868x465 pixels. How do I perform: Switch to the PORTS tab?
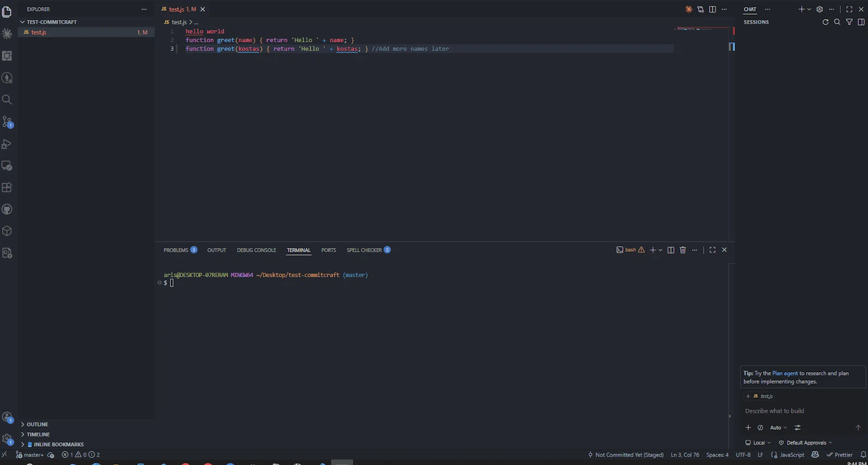pyautogui.click(x=328, y=250)
